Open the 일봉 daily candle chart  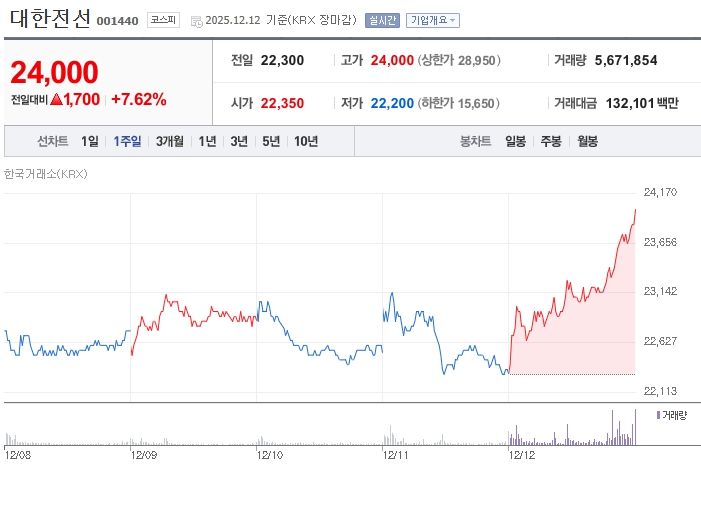[516, 141]
